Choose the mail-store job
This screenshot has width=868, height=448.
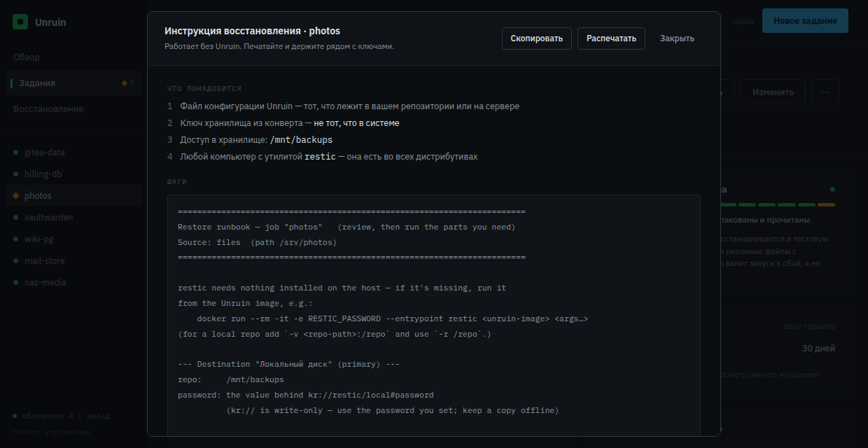click(73, 260)
